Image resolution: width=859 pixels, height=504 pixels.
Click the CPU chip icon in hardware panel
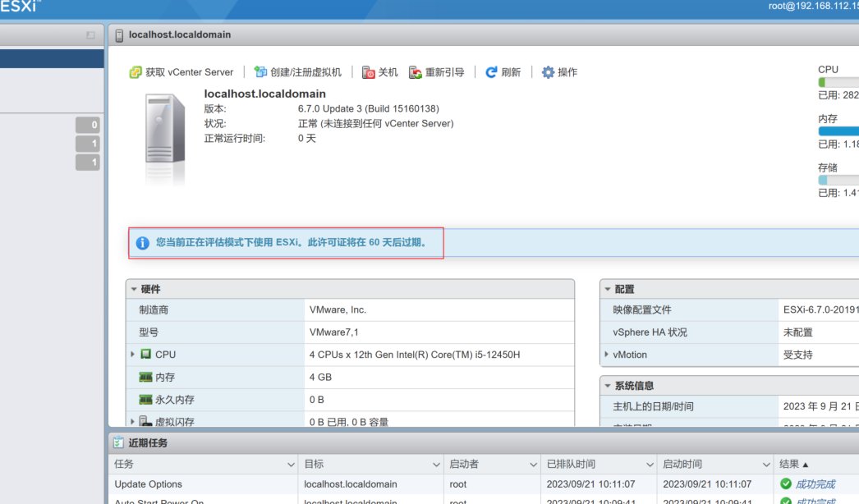pos(145,354)
